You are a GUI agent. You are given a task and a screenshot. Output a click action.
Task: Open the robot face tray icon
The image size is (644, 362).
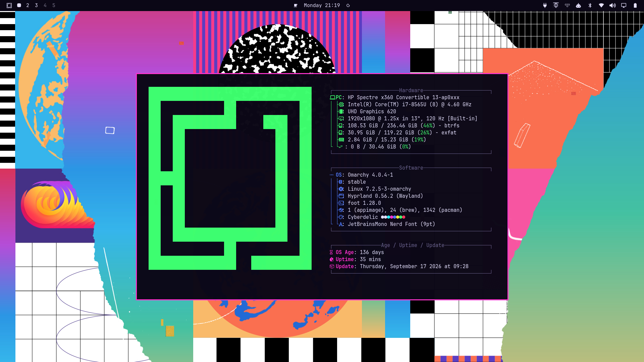578,5
